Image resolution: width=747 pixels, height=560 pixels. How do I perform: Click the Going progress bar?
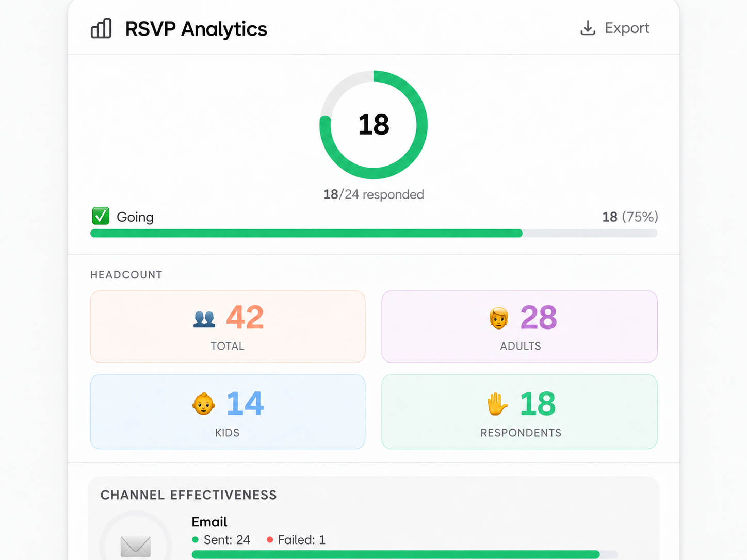(373, 233)
